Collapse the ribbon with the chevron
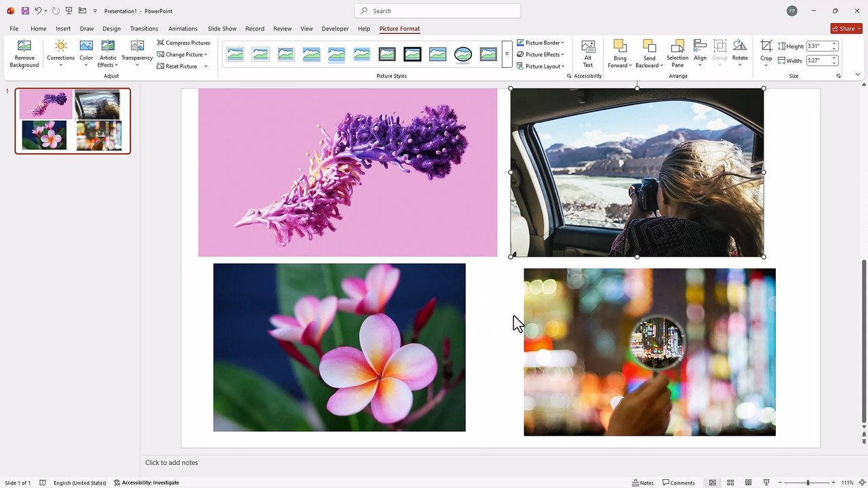Image resolution: width=868 pixels, height=488 pixels. coord(857,75)
